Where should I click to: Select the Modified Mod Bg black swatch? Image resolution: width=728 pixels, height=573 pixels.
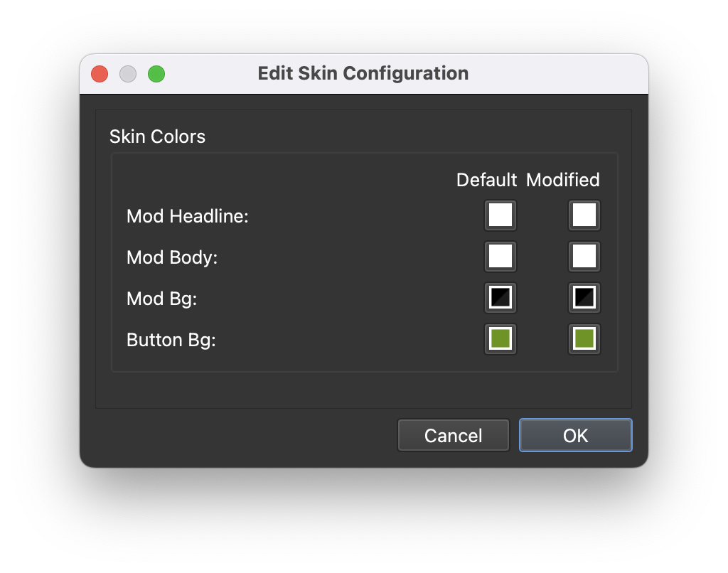[584, 298]
